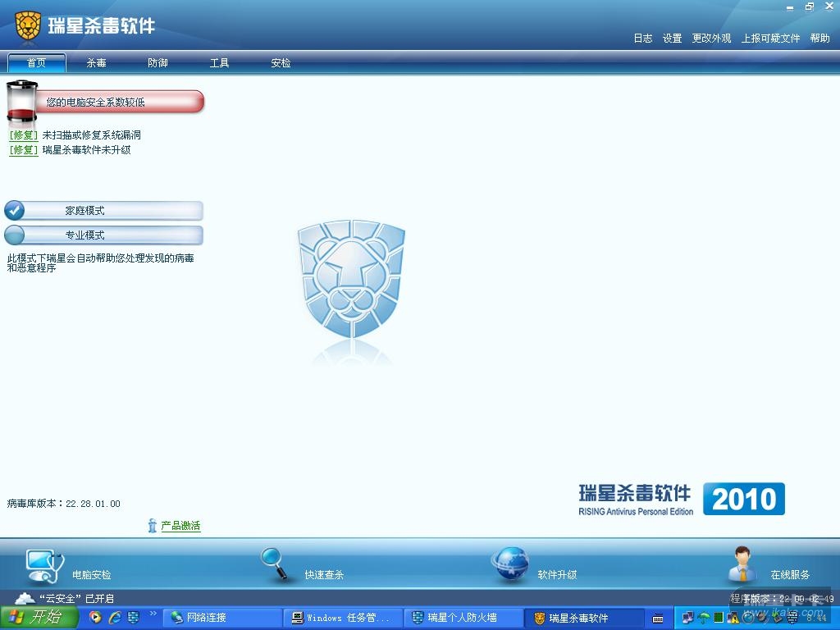Open 设置 settings
The height and width of the screenshot is (630, 840).
point(672,38)
